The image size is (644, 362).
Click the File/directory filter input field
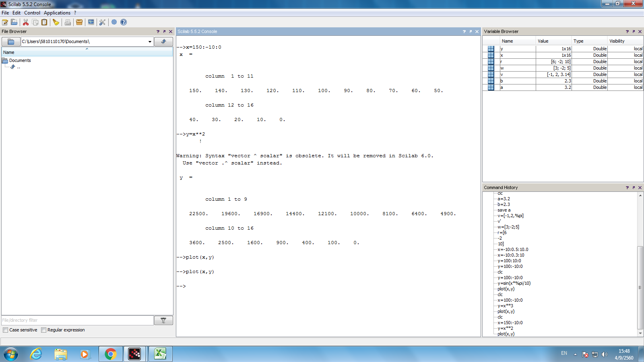click(x=78, y=320)
